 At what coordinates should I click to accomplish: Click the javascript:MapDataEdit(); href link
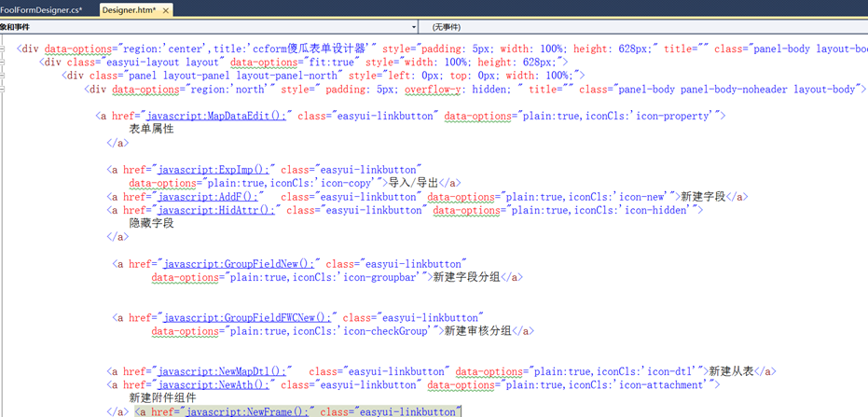coord(216,116)
